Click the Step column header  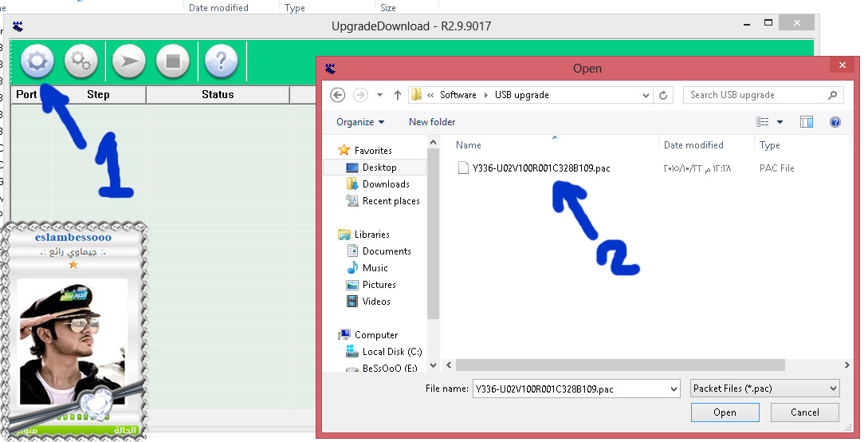98,95
